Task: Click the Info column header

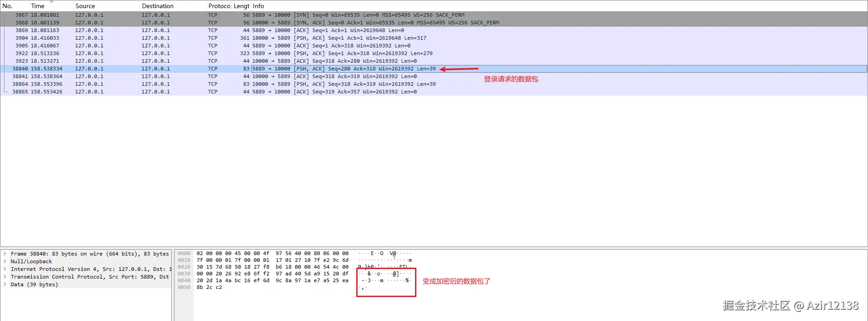Action: coord(559,6)
